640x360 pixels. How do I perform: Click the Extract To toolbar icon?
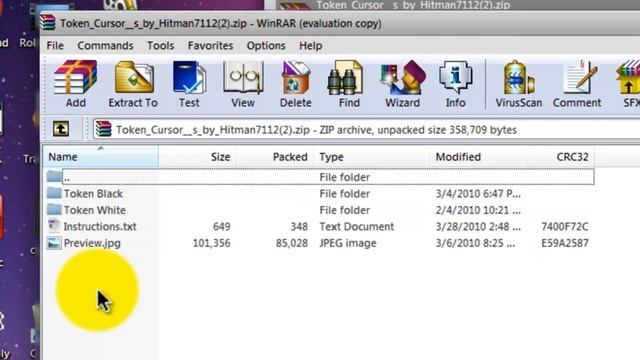coord(133,84)
